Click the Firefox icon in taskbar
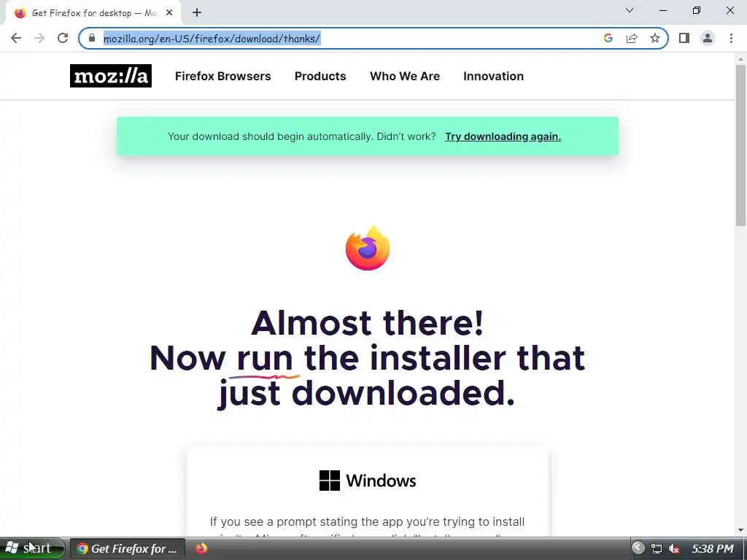 click(x=201, y=548)
